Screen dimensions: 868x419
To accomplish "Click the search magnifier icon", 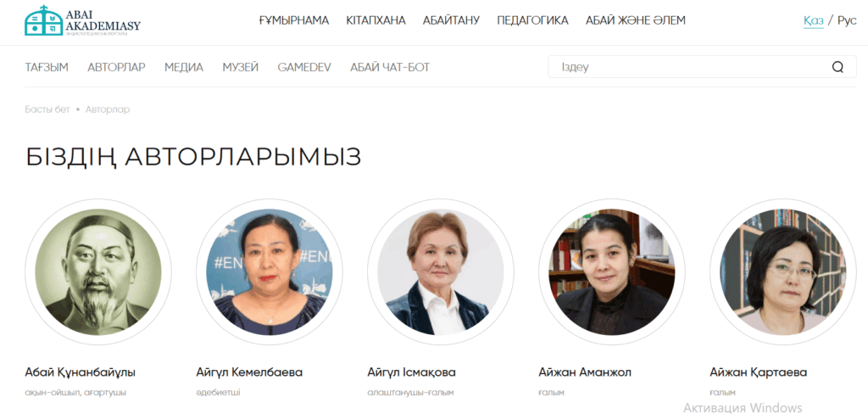I will (837, 67).
